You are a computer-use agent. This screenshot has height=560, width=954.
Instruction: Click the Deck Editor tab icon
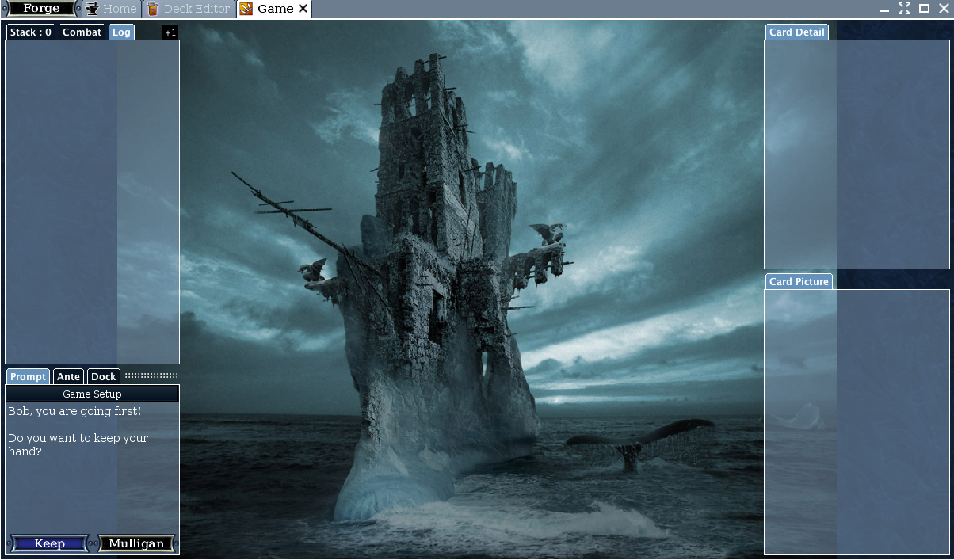coord(154,9)
